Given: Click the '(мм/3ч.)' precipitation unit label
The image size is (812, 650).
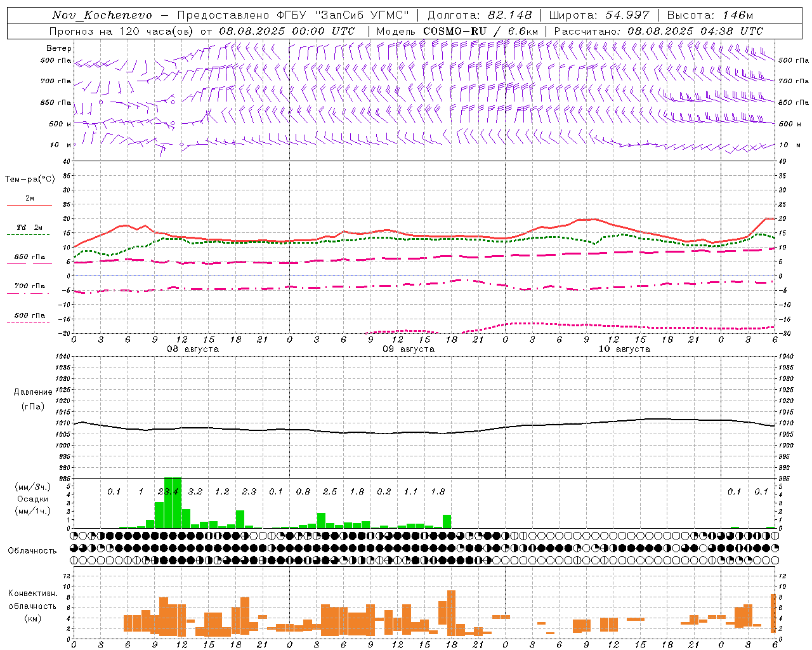Looking at the screenshot, I should [x=32, y=487].
